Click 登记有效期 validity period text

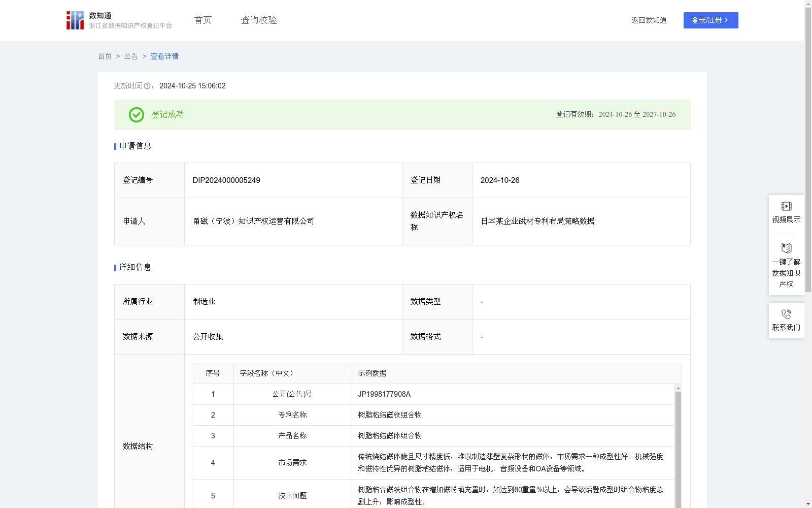click(x=616, y=115)
